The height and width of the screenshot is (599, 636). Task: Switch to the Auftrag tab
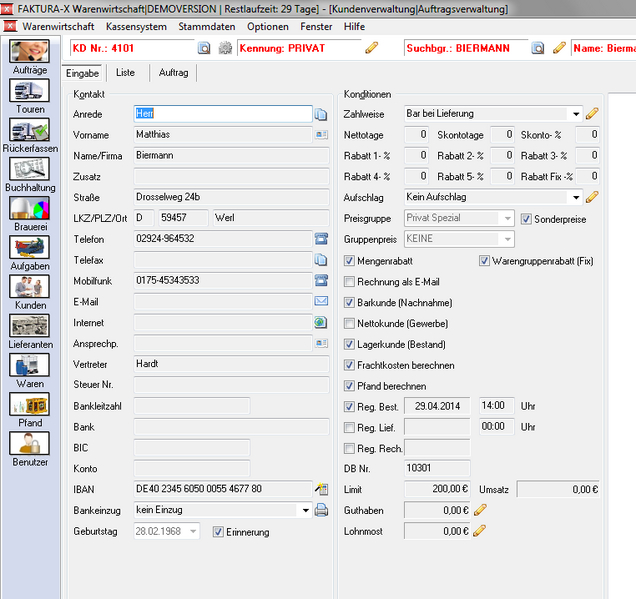point(174,73)
